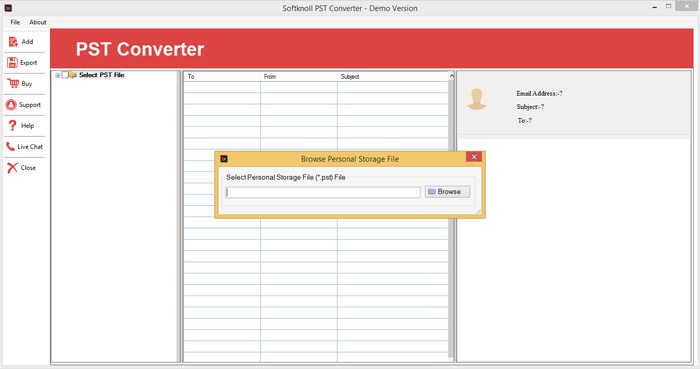Open the File menu
Screen dimensions: 700x369
[x=15, y=22]
